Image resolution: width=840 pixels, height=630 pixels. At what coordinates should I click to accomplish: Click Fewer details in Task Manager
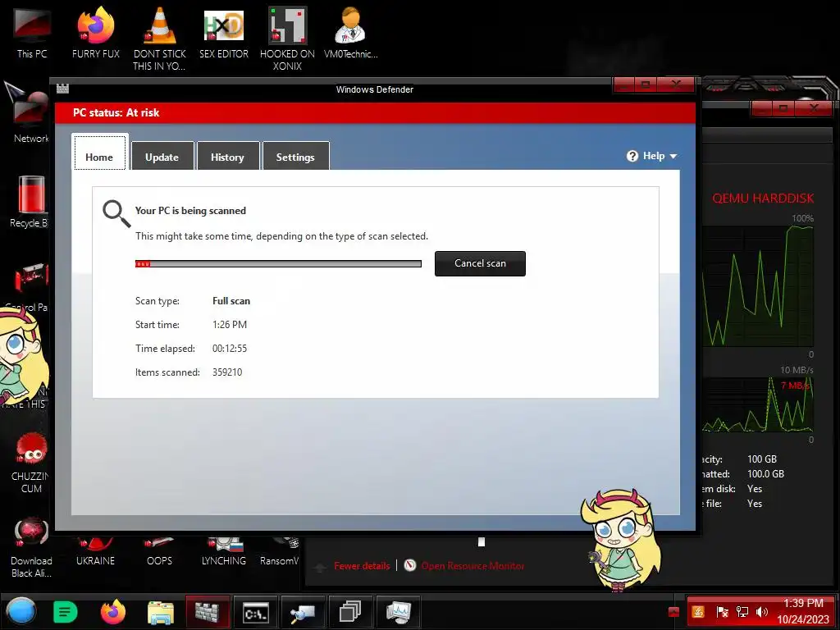click(x=362, y=566)
